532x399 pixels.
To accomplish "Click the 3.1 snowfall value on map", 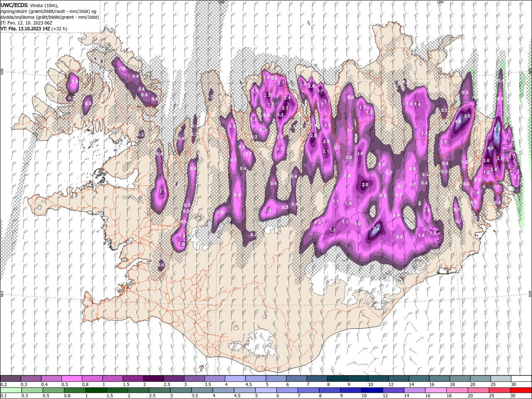I will 320,90.
